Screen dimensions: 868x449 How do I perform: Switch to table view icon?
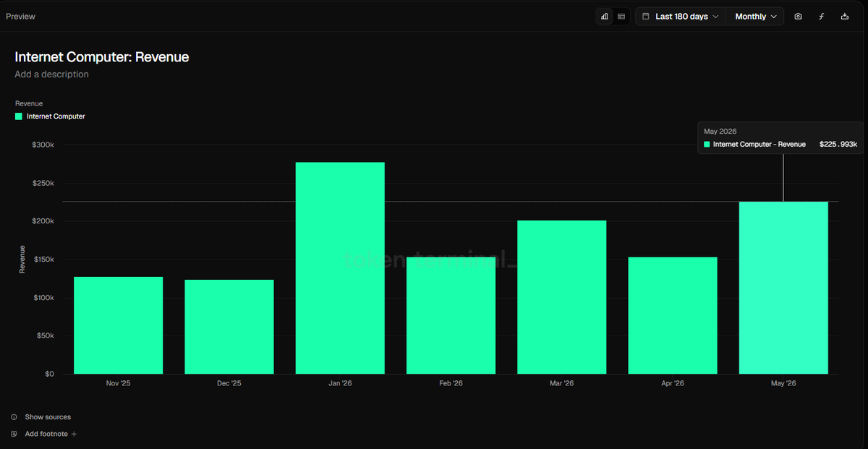pyautogui.click(x=621, y=16)
